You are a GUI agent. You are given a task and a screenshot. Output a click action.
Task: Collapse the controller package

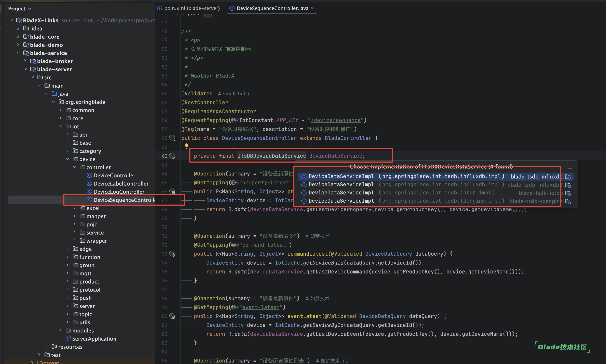click(x=75, y=167)
